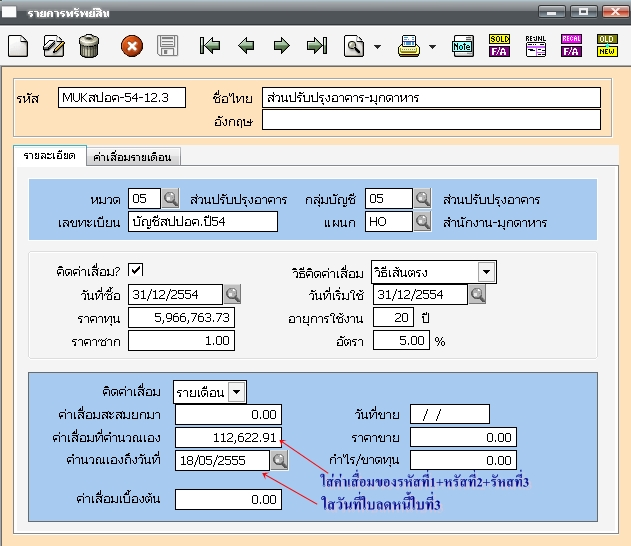Click the ราคาทุน cost input field
The image size is (631, 546).
click(x=180, y=317)
